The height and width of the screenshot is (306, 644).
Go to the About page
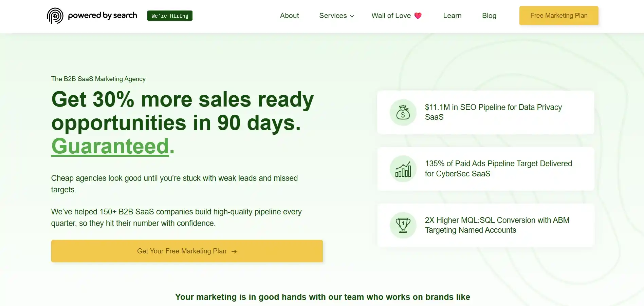[x=289, y=16]
